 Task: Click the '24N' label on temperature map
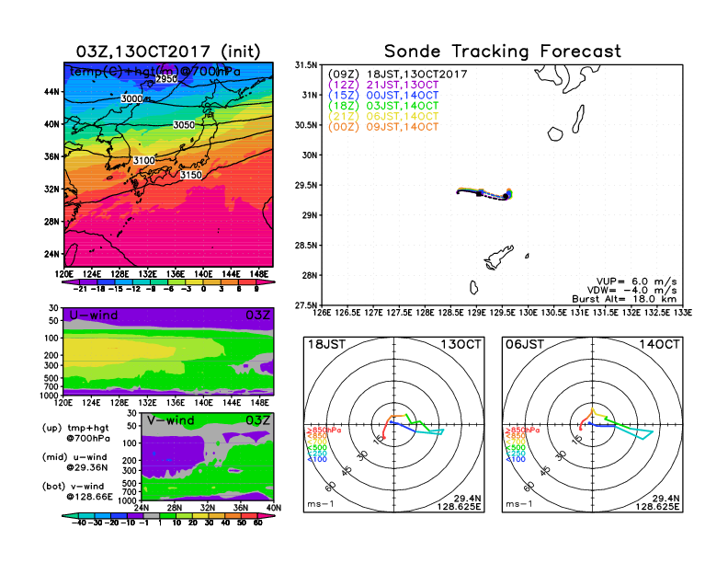(51, 254)
